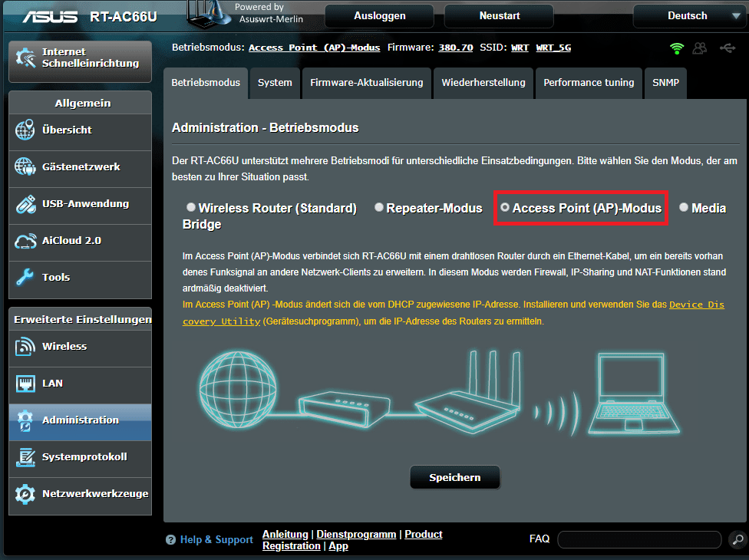The image size is (749, 560).
Task: Click the Administration label in the sidebar
Action: tap(81, 420)
